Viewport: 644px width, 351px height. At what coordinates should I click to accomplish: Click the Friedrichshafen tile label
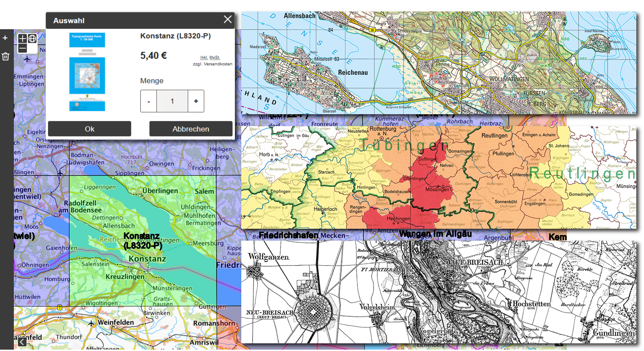[x=288, y=235]
